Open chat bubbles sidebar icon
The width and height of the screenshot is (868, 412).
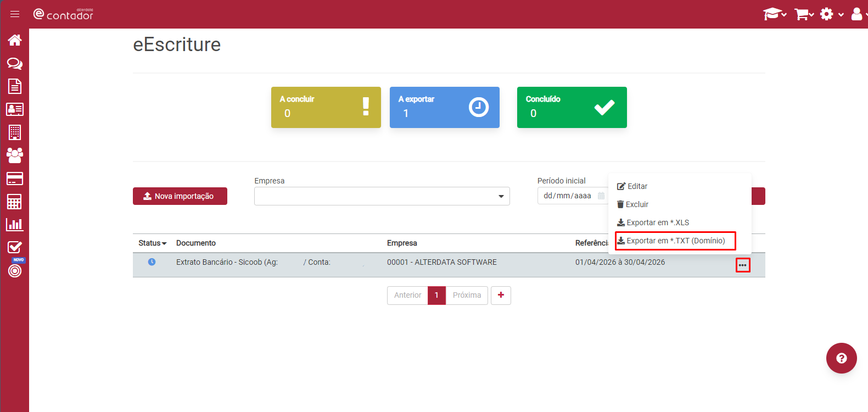15,64
